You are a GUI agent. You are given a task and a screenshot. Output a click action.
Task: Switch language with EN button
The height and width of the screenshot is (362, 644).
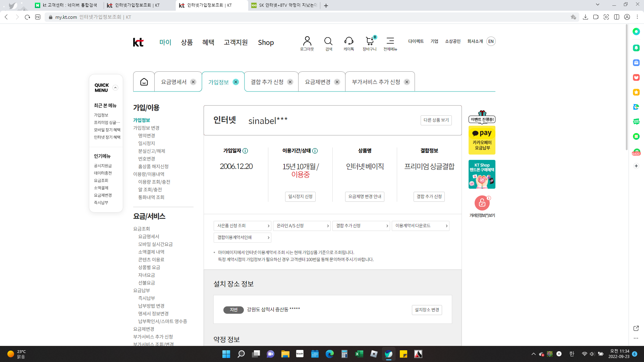(491, 41)
